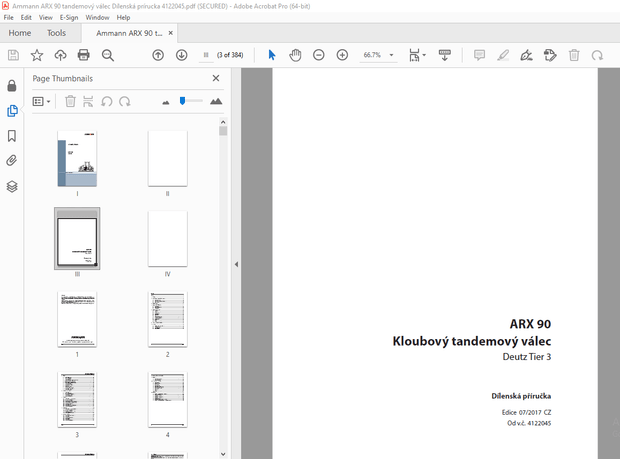Screen dimensions: 620x459
Task: Reduce thumbnail size small mountain icon
Action: pyautogui.click(x=166, y=102)
